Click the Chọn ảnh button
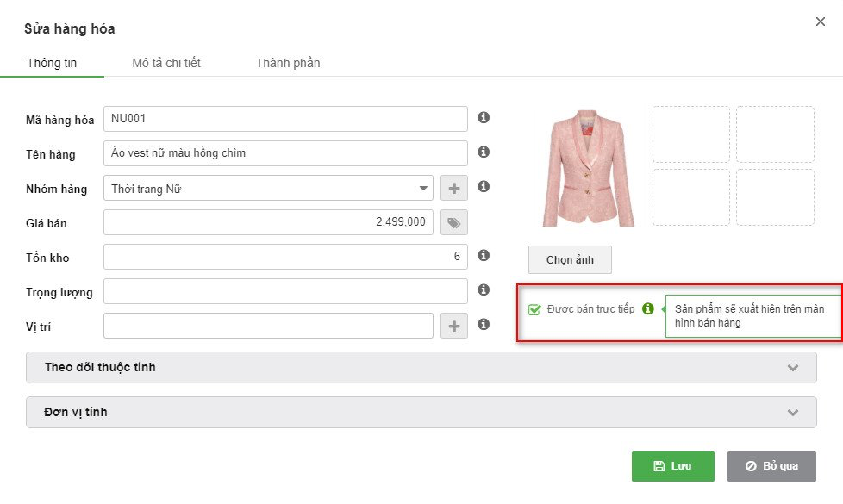Screen dimensions: 843x504 click(x=570, y=259)
